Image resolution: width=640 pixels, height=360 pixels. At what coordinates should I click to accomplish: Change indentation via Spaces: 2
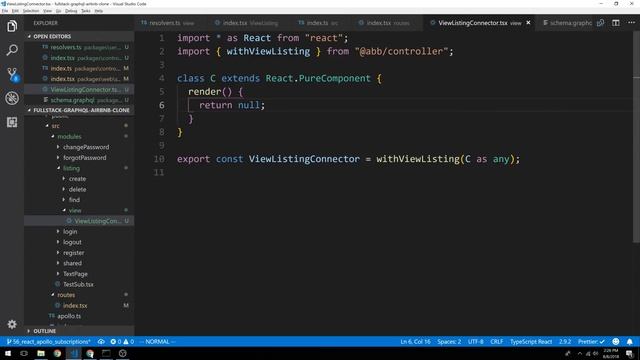[449, 342]
